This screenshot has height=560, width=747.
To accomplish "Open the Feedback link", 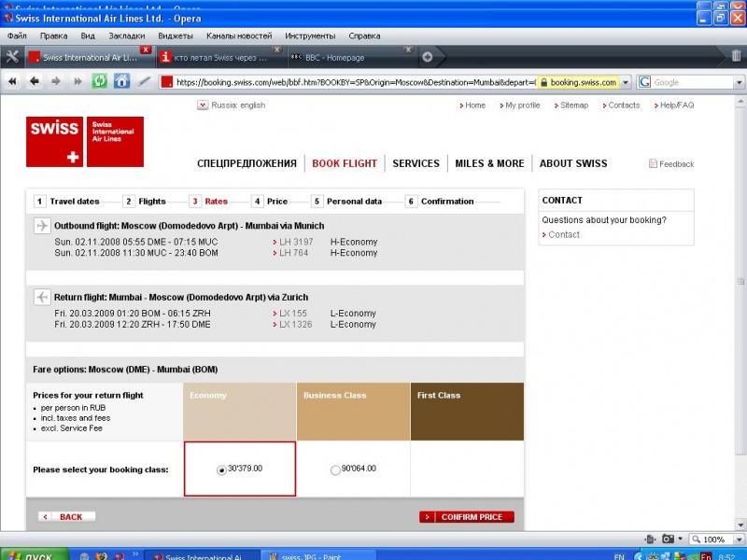I will coord(676,164).
